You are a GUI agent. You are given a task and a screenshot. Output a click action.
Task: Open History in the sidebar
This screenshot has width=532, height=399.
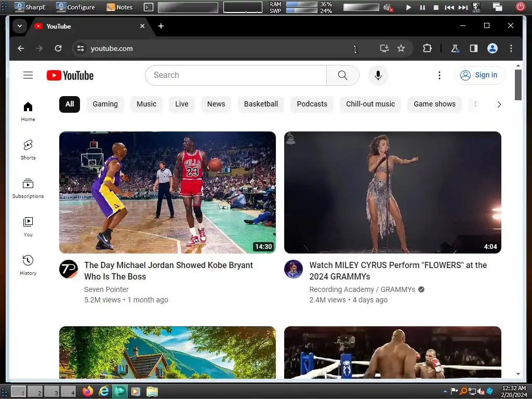[28, 265]
